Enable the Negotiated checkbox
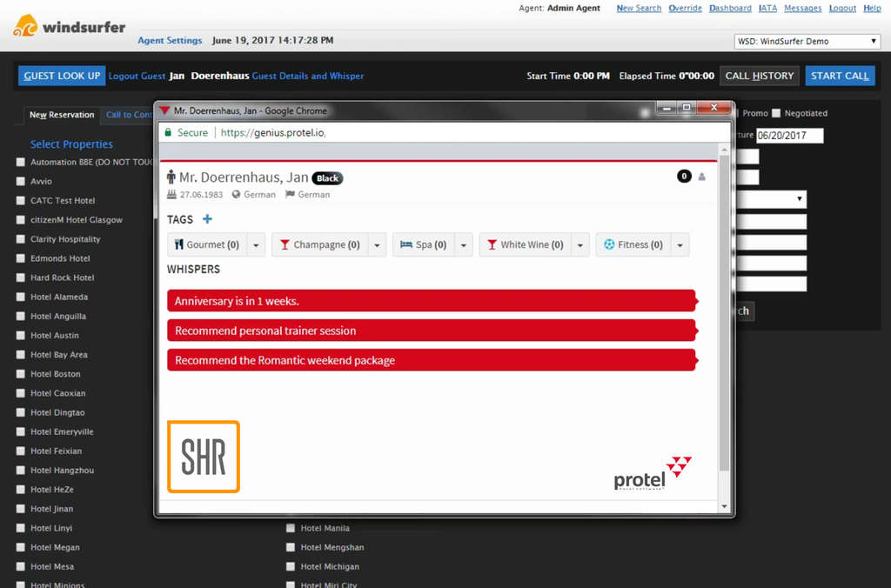Viewport: 891px width, 588px height. [775, 113]
